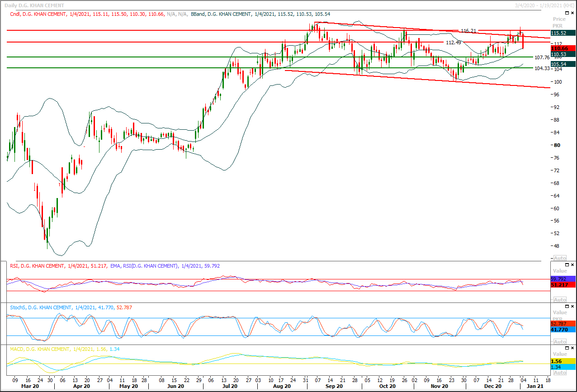Click the 'Aug 20' month label on time axis
This screenshot has width=577, height=392.
click(x=282, y=387)
